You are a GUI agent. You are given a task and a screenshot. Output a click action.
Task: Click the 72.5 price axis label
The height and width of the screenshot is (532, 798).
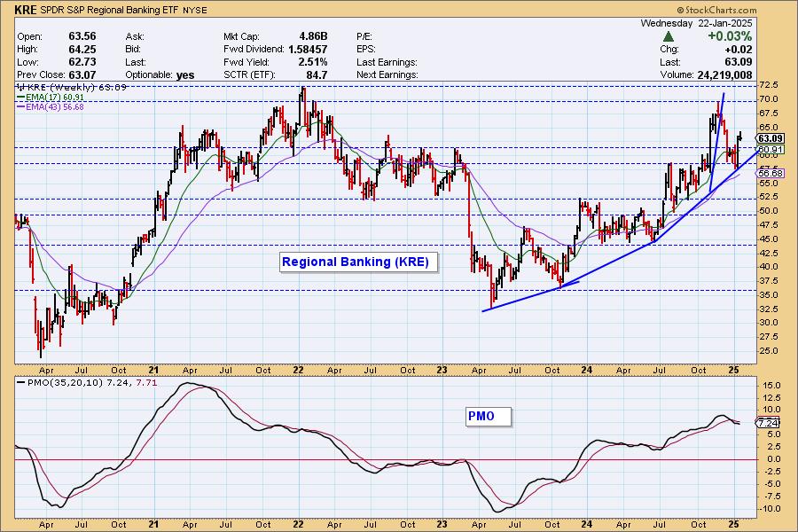(769, 84)
